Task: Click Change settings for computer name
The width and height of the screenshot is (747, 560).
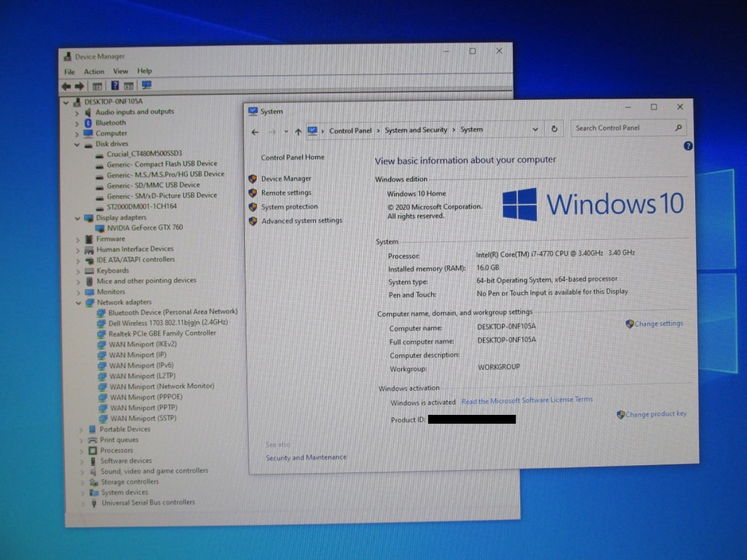Action: [659, 324]
